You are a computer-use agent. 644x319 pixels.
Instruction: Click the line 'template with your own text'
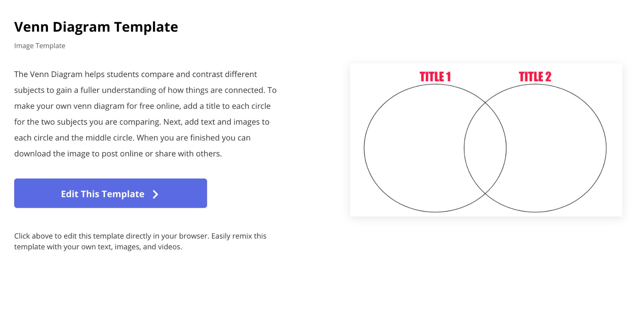coord(98,247)
